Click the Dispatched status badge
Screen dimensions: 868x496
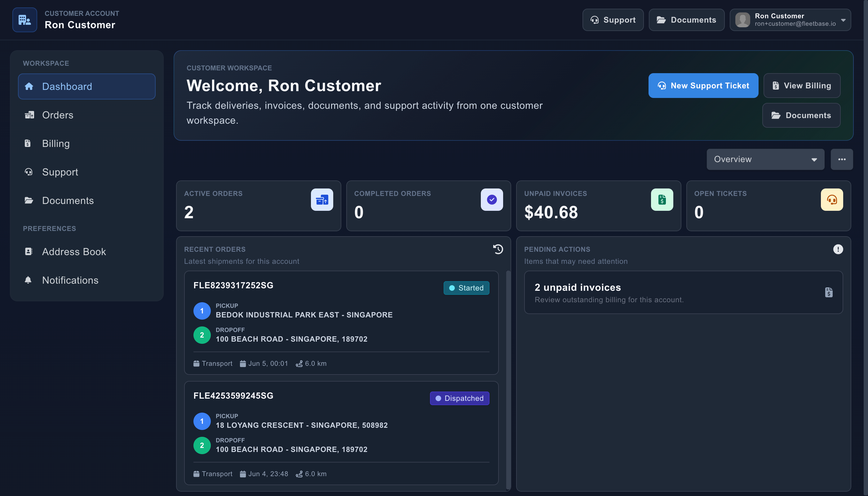coord(459,399)
